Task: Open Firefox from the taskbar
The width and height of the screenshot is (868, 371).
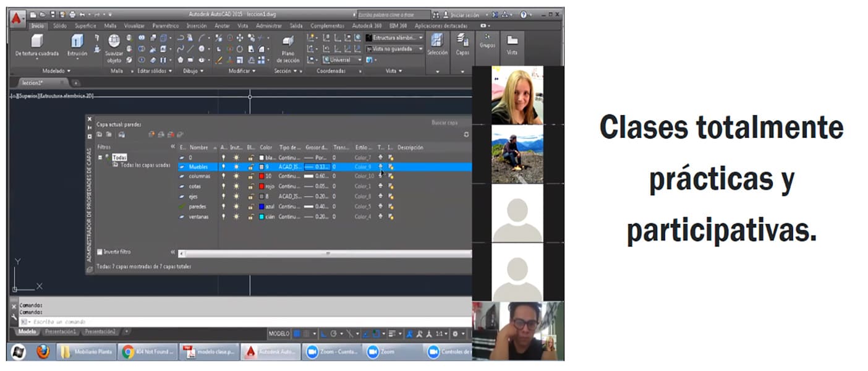Action: [43, 352]
